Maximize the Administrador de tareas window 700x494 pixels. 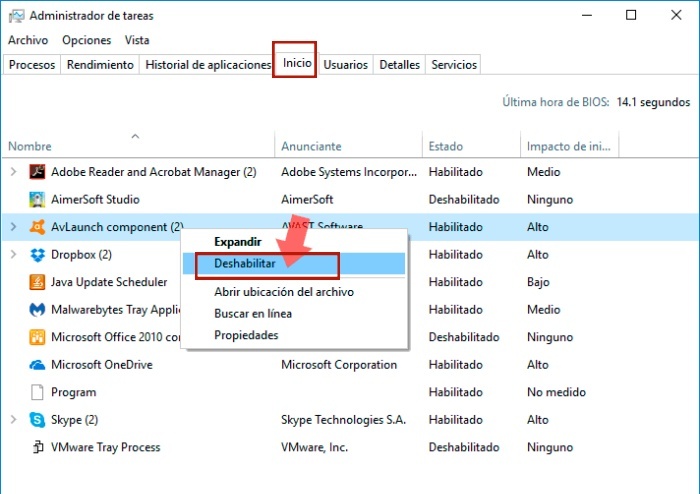tap(631, 15)
